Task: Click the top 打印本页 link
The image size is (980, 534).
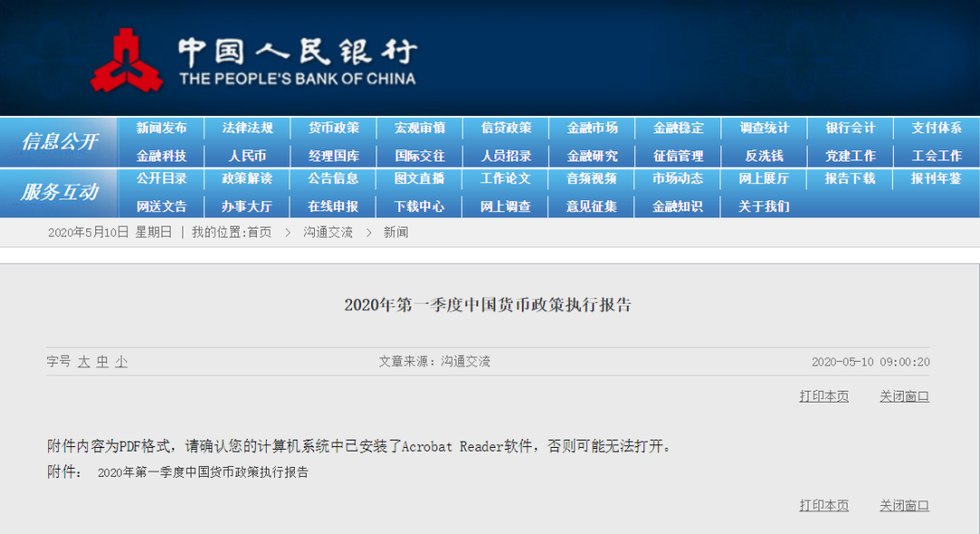Action: click(x=824, y=396)
